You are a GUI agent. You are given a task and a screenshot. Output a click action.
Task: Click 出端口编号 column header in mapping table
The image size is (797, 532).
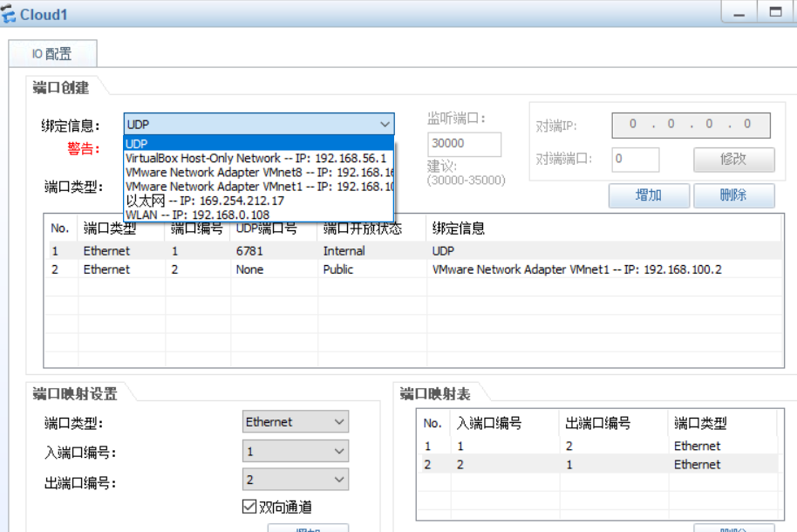[614, 423]
